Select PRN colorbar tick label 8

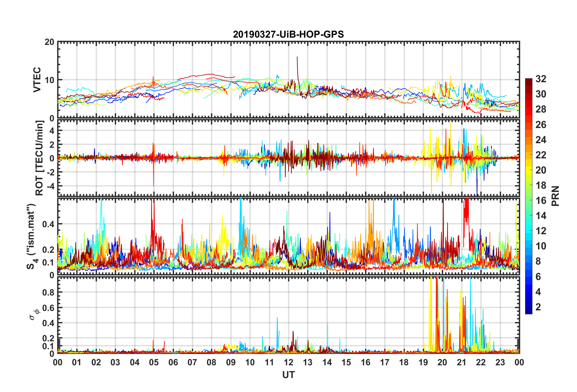(x=538, y=261)
